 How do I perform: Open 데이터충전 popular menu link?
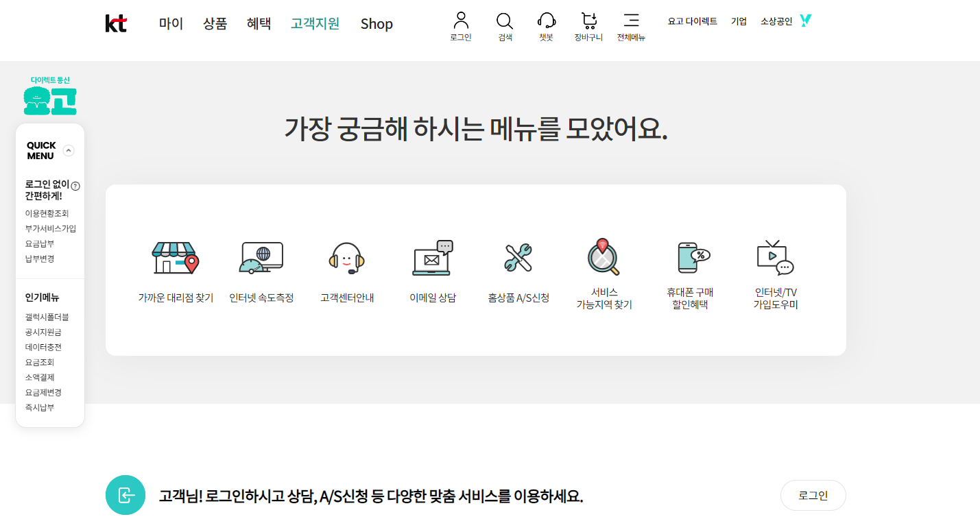coord(43,347)
